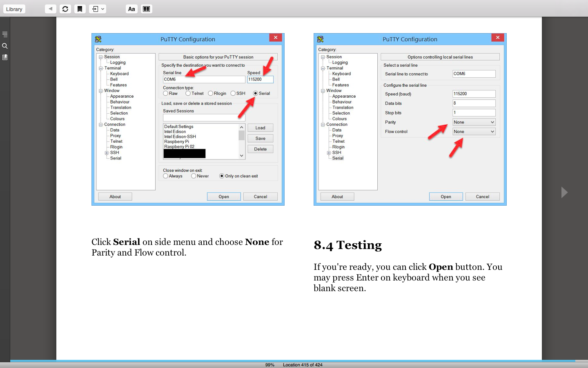Expand SSH node in serial lines dialog

(x=329, y=153)
